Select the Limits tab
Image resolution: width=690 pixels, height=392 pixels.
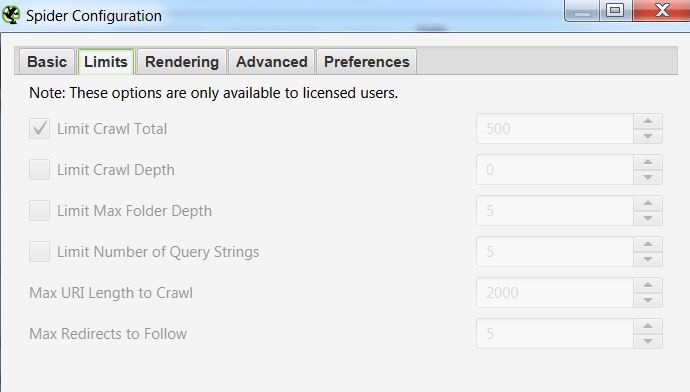pos(106,62)
